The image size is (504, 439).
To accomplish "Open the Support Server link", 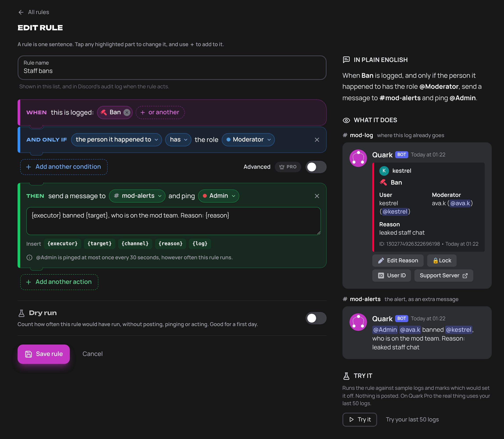I will tap(444, 276).
